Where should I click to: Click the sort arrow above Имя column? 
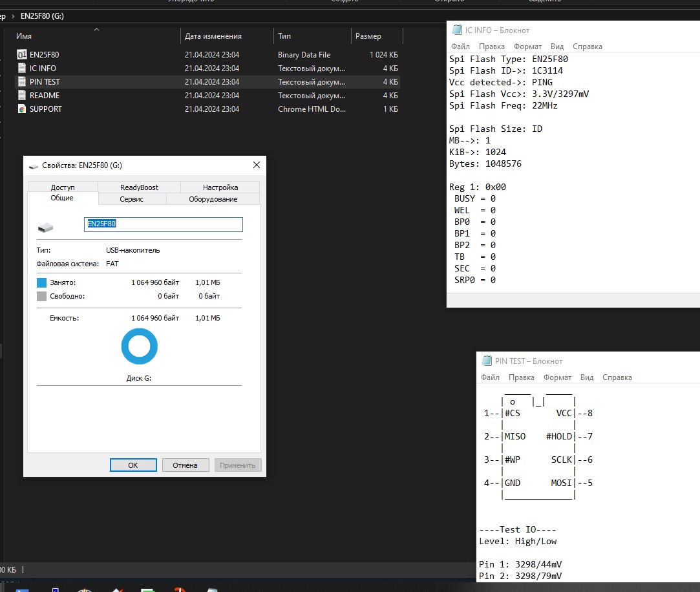click(x=96, y=30)
